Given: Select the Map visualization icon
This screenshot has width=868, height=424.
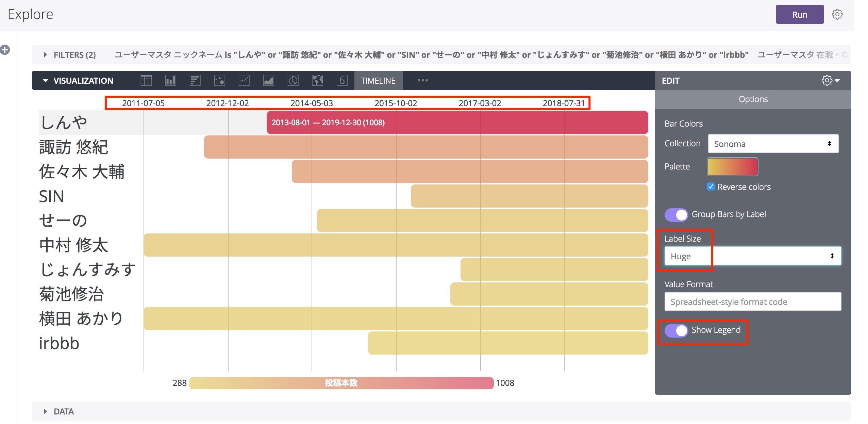Looking at the screenshot, I should [317, 81].
